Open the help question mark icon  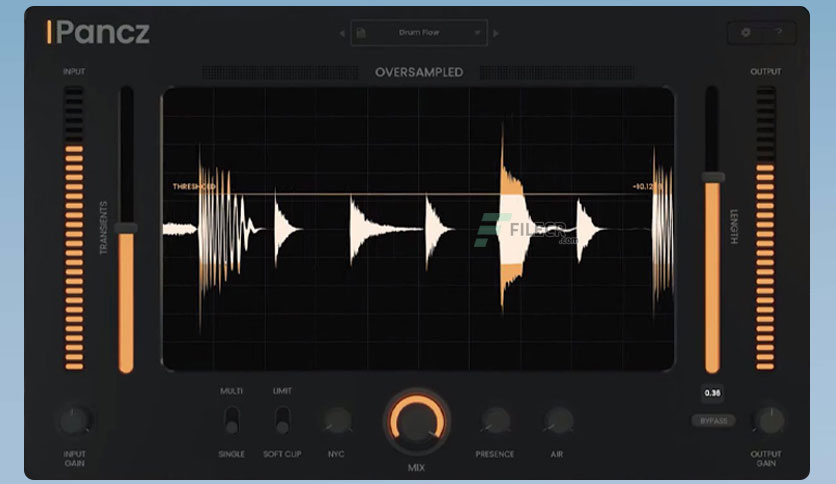(x=779, y=32)
